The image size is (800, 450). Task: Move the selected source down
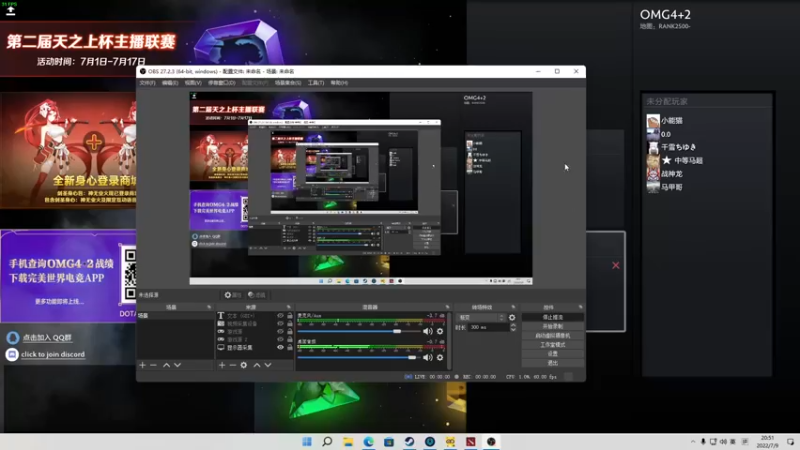pyautogui.click(x=268, y=365)
